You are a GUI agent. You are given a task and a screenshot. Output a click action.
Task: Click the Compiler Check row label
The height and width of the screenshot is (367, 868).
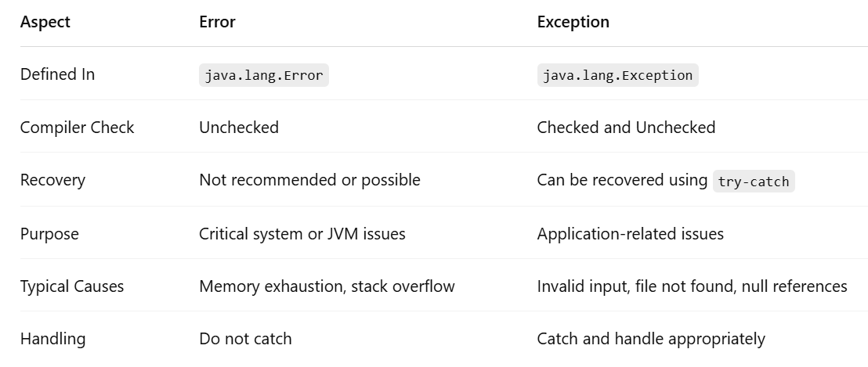[x=77, y=128]
